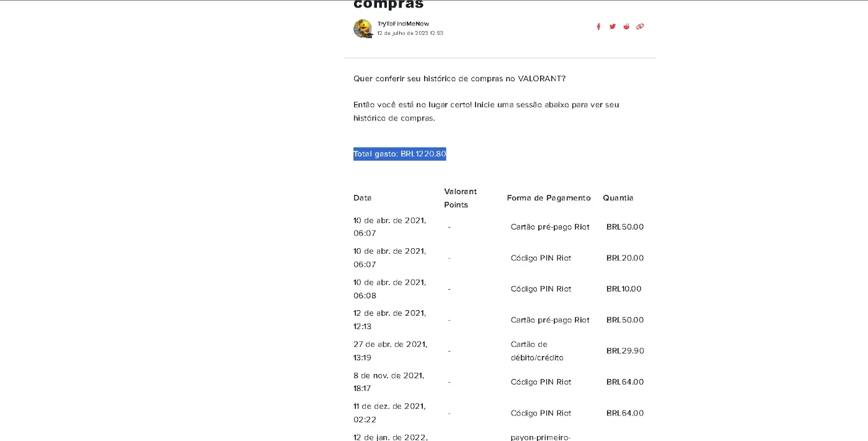Screen dimensions: 868x441
Task: Select BRL64.00 in the 8 de nov. row
Action: pyautogui.click(x=625, y=382)
